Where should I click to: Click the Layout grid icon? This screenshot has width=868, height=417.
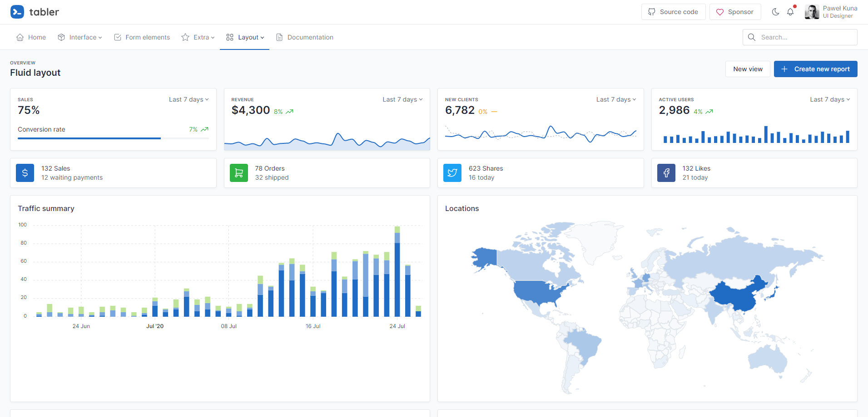pos(230,37)
